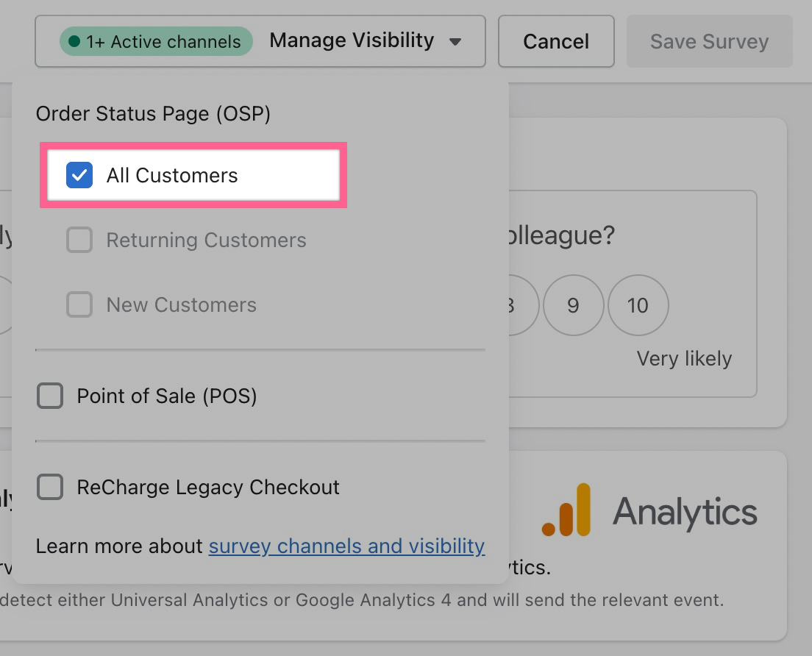This screenshot has width=812, height=656.
Task: Open the Manage Visibility menu label
Action: coord(352,40)
